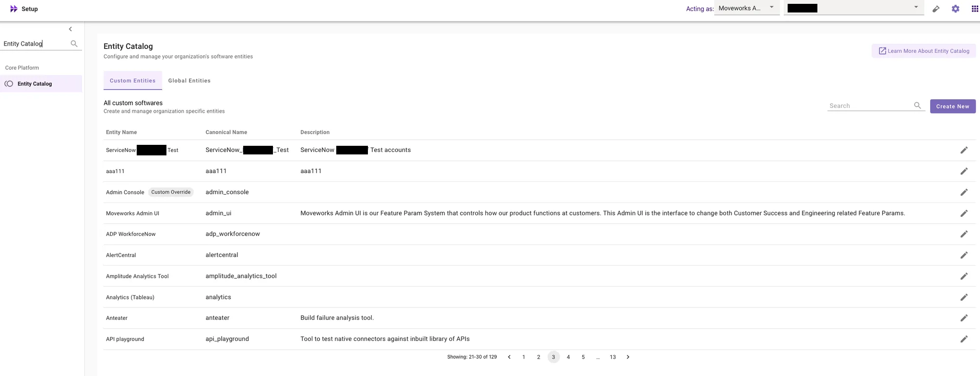Edit the Moveworks Admin UI entity row
Viewport: 980px width, 376px height.
[964, 213]
